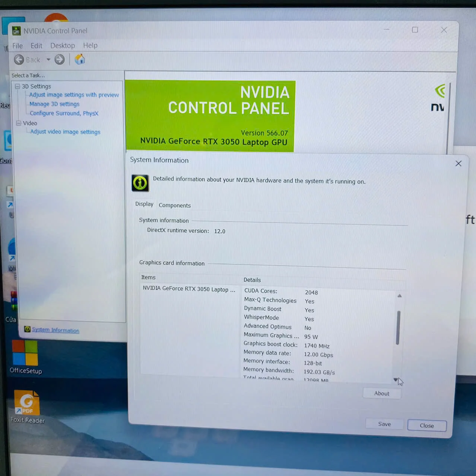The height and width of the screenshot is (476, 476).
Task: Open the File menu
Action: click(x=18, y=45)
